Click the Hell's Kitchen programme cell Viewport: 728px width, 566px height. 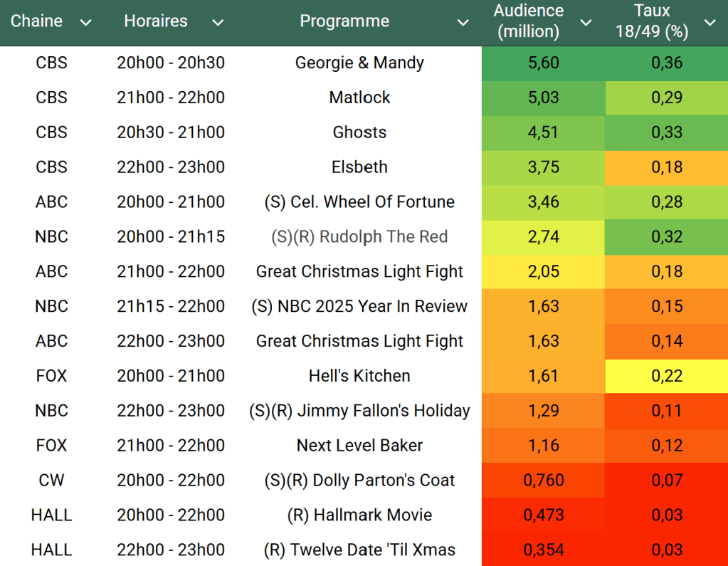(359, 376)
